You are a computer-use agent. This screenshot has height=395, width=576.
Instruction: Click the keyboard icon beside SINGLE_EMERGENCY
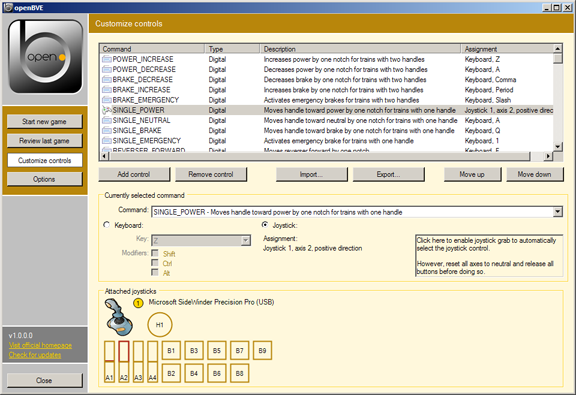[x=107, y=141]
